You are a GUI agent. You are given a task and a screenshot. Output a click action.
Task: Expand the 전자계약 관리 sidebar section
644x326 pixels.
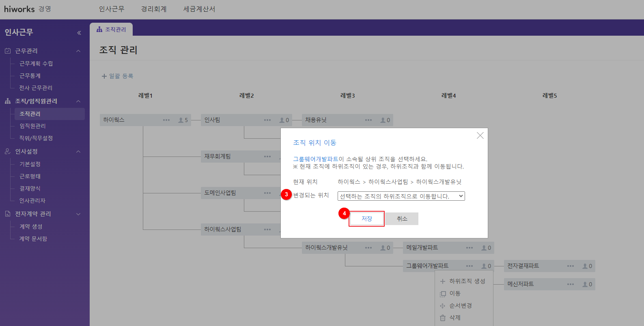click(78, 214)
